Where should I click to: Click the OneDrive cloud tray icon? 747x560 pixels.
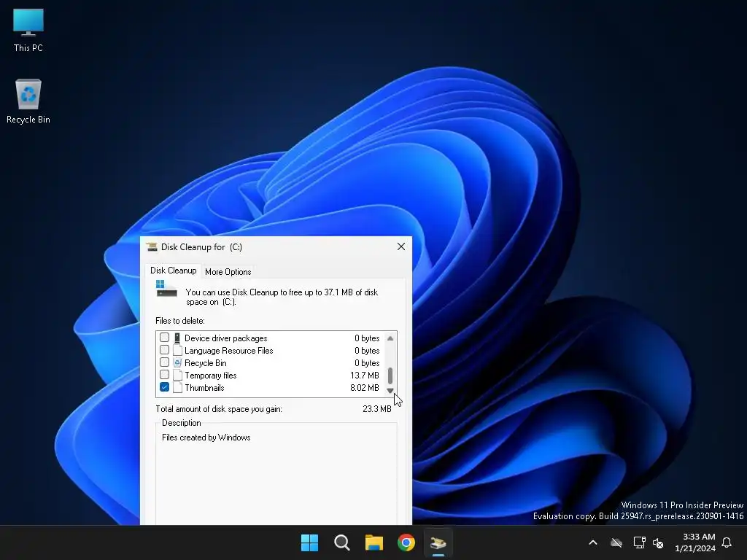(616, 542)
